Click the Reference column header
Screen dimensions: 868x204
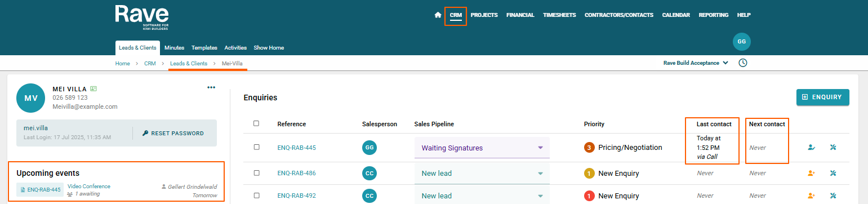292,124
